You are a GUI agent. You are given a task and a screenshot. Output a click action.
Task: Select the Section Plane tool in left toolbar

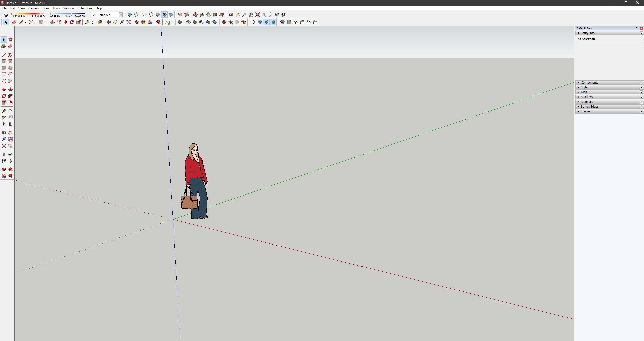click(10, 161)
